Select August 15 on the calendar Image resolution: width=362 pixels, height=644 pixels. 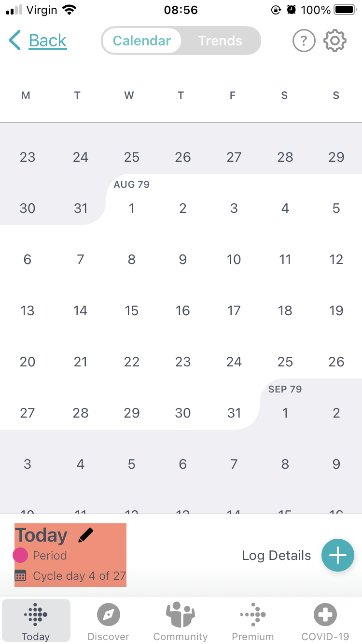tap(131, 311)
